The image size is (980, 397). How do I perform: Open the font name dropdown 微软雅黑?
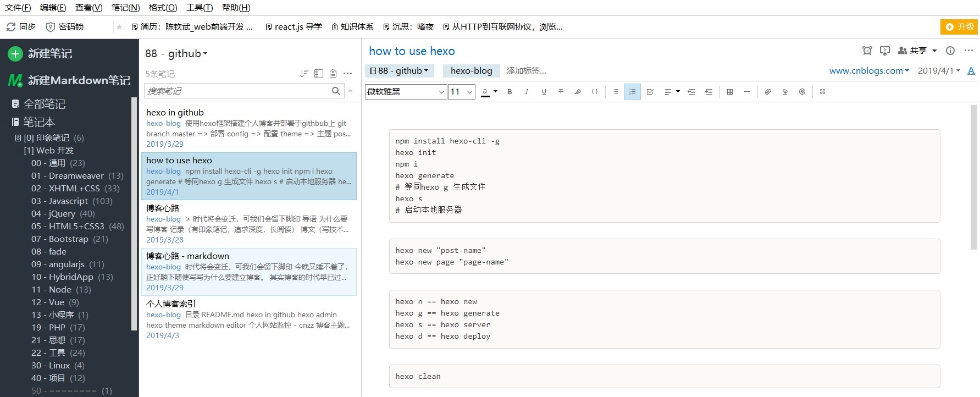(x=406, y=92)
